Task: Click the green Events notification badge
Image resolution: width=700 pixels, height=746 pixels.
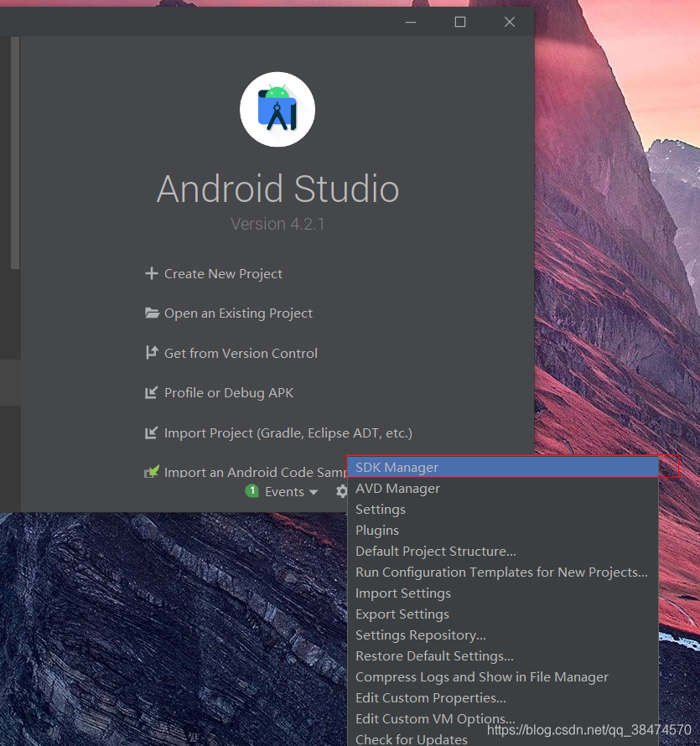Action: tap(251, 490)
